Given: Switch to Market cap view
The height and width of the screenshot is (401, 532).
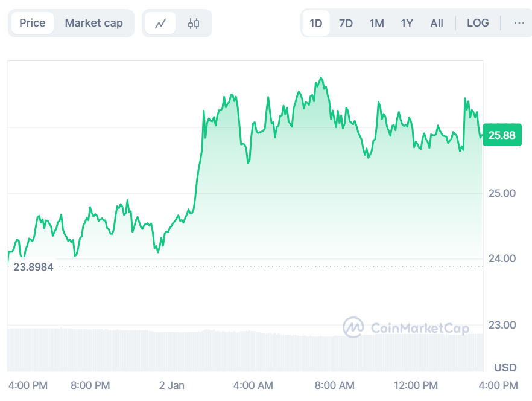Looking at the screenshot, I should point(94,22).
